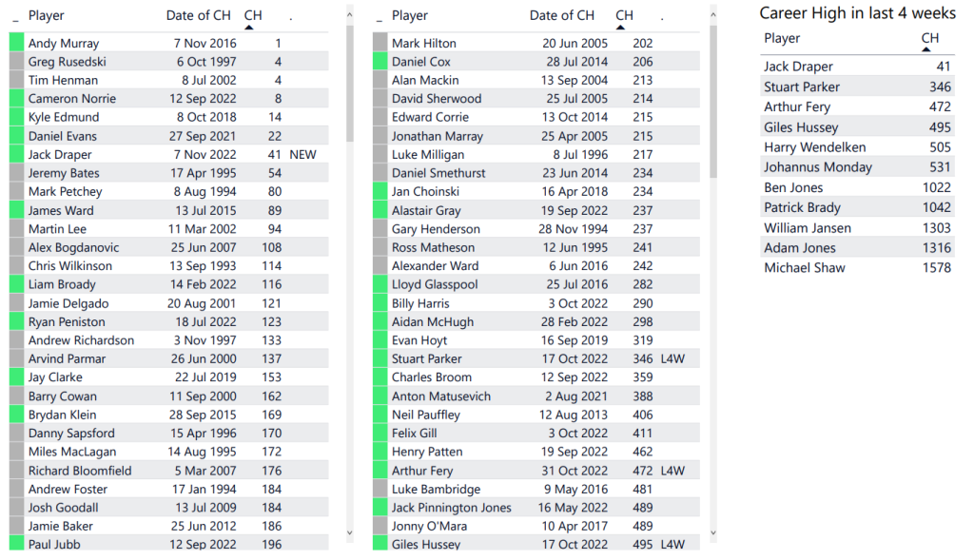This screenshot has height=560, width=974.
Task: Click CH sort arrow in Career High table
Action: point(926,49)
